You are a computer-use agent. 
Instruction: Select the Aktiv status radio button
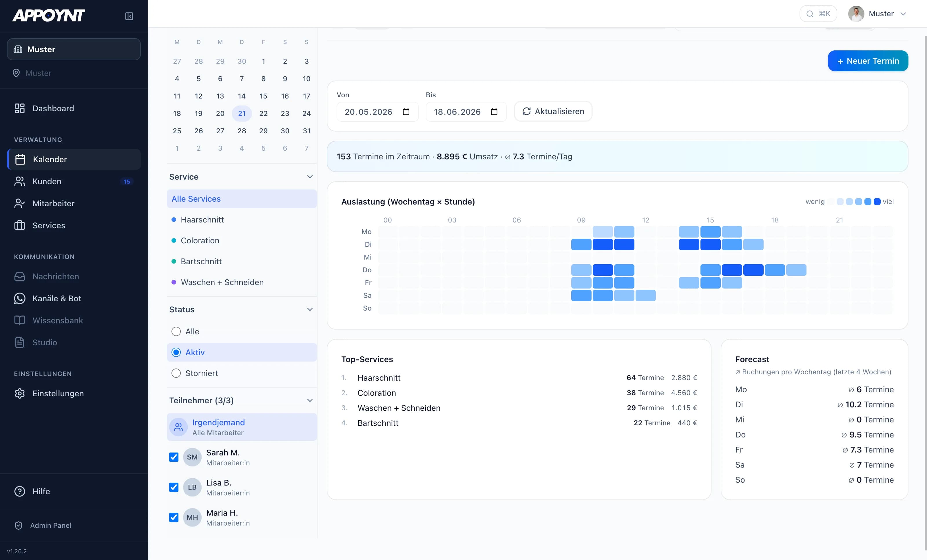176,352
